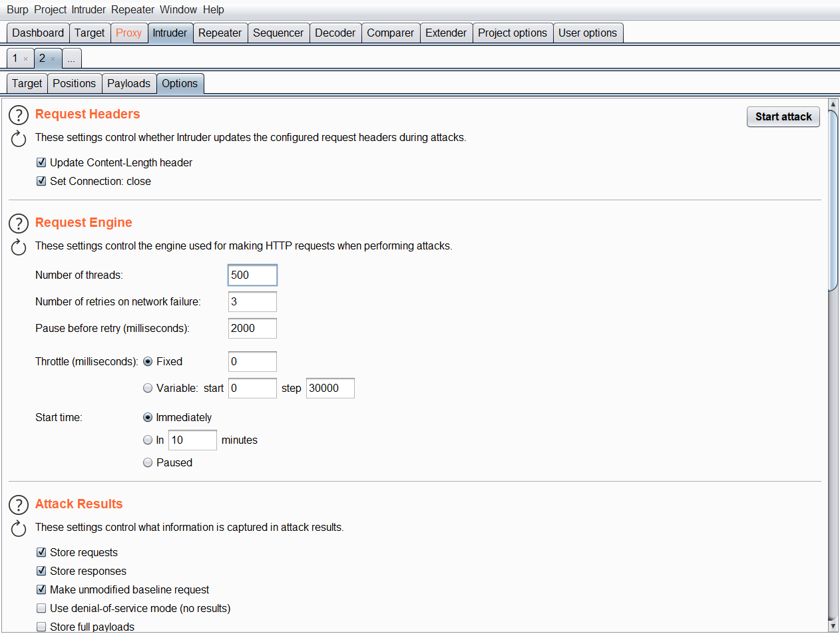840x634 pixels.
Task: Click the vertical scrollbar thumb
Action: [833, 200]
